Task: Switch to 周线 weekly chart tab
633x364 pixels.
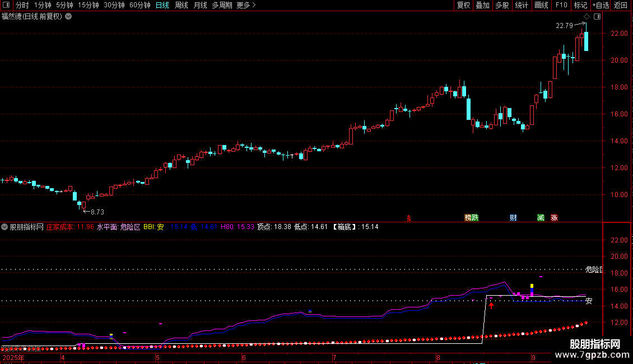Action: click(181, 5)
